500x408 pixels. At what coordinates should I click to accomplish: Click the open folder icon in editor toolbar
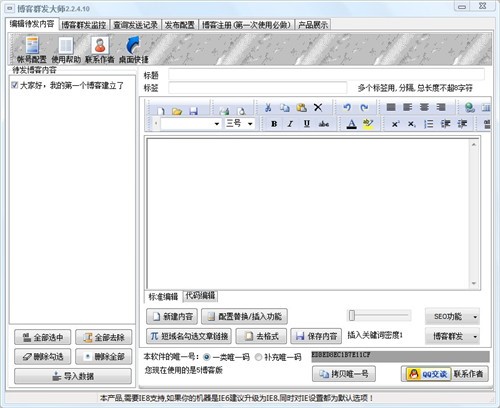[x=177, y=110]
